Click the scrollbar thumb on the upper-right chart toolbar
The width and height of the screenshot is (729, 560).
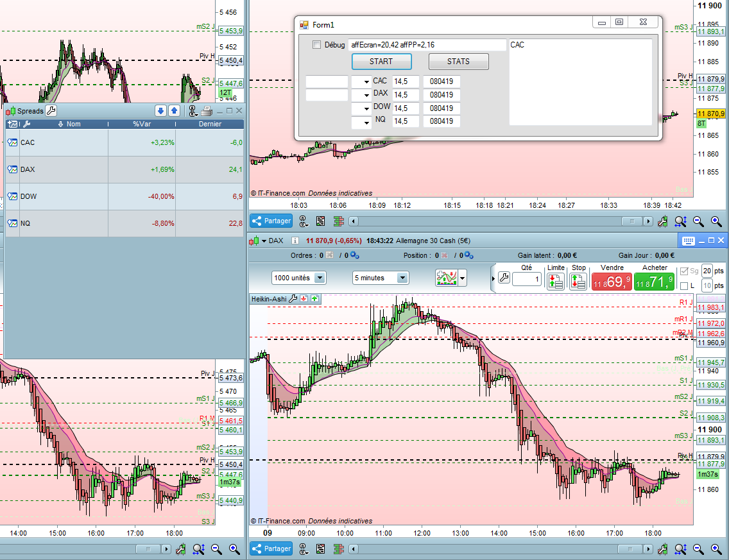tap(631, 221)
